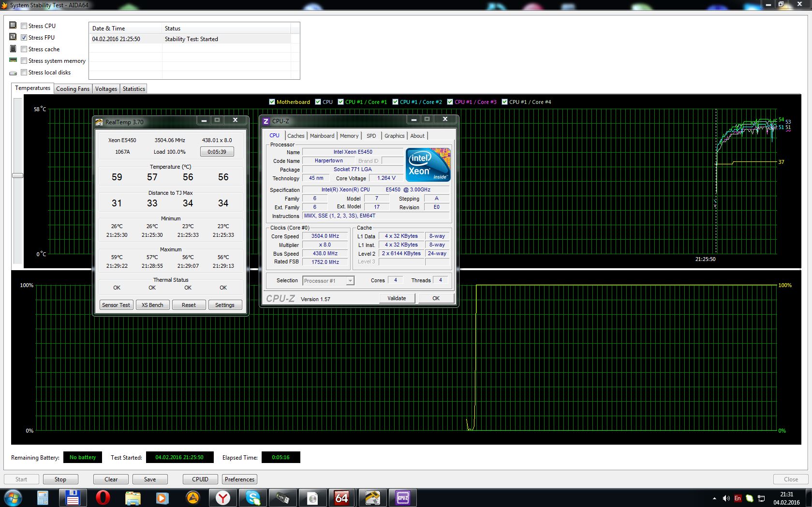The width and height of the screenshot is (812, 507).
Task: Open the blue floppy disk taskbar app
Action: tap(73, 498)
